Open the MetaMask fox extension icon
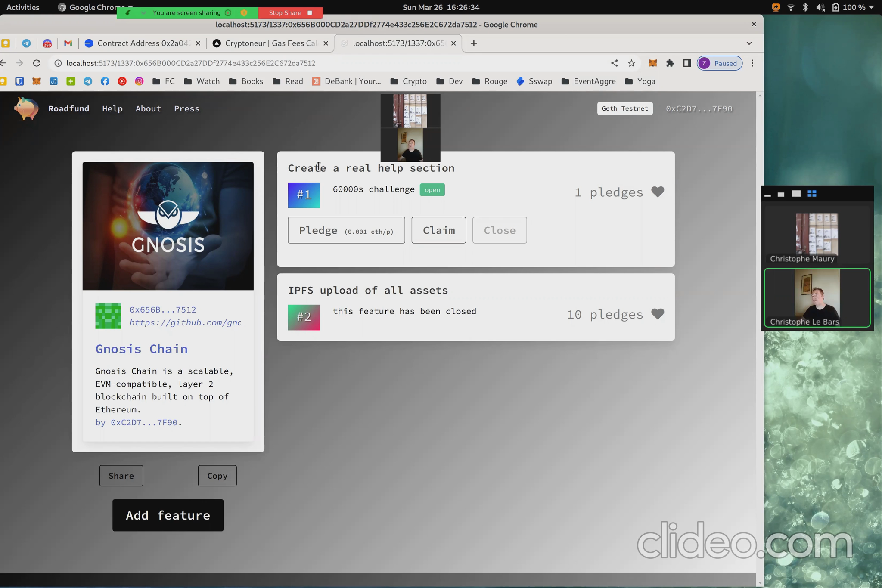 click(x=652, y=63)
